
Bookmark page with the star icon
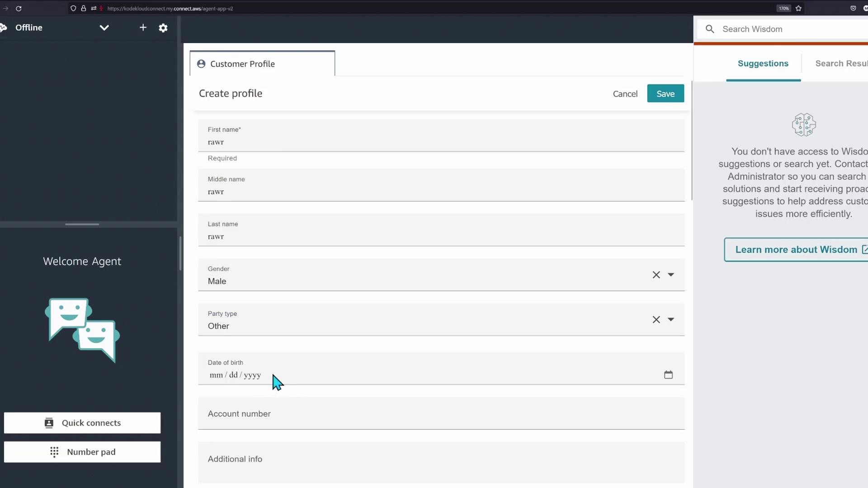[798, 9]
